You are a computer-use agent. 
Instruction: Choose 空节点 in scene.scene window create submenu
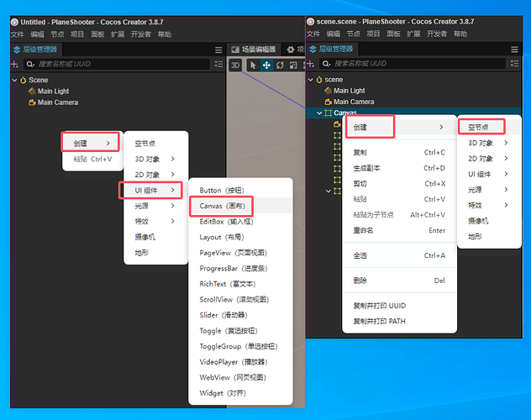pos(489,127)
